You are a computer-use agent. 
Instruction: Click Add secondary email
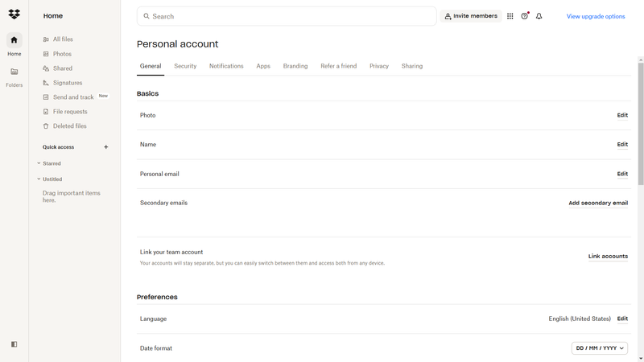[x=598, y=204]
